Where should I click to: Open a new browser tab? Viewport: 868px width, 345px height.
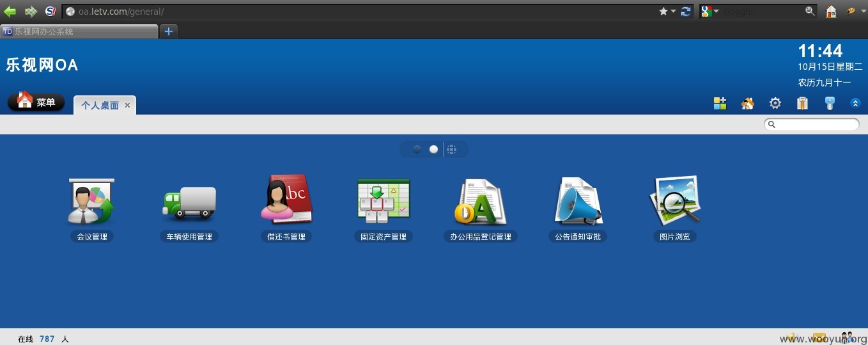[169, 31]
